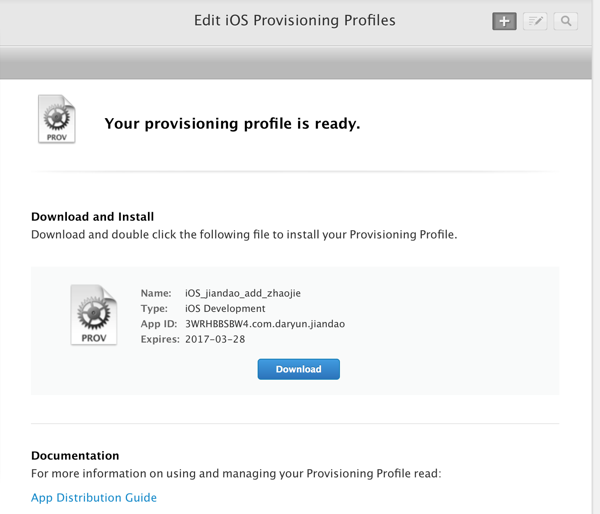This screenshot has width=600, height=514.
Task: Click the iOS Development type value
Action: click(227, 309)
